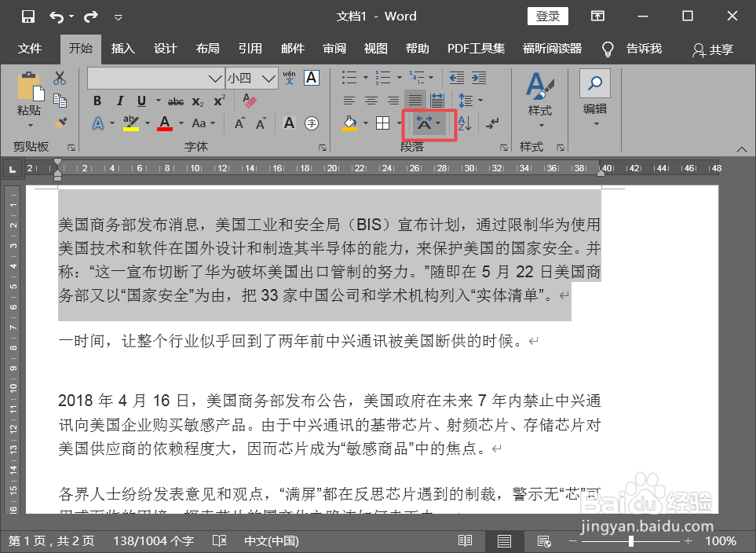The width and height of the screenshot is (756, 553).
Task: Expand the underline style dropdown arrow
Action: click(x=158, y=101)
